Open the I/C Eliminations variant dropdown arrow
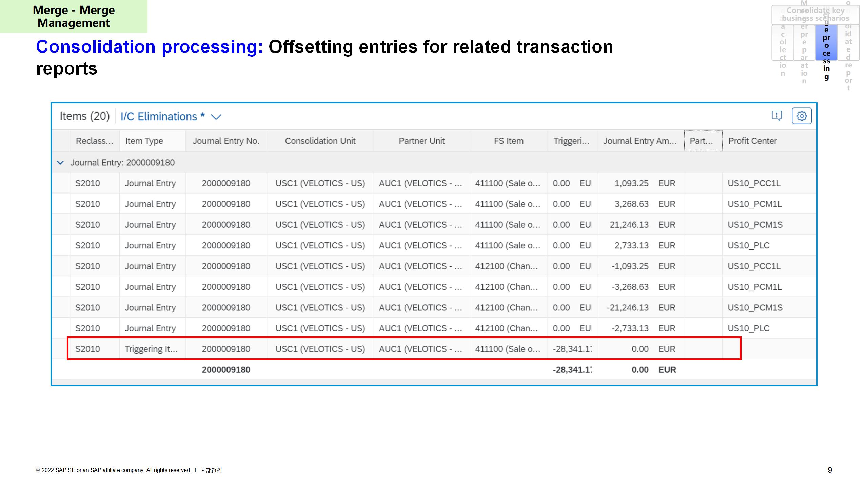 point(216,117)
